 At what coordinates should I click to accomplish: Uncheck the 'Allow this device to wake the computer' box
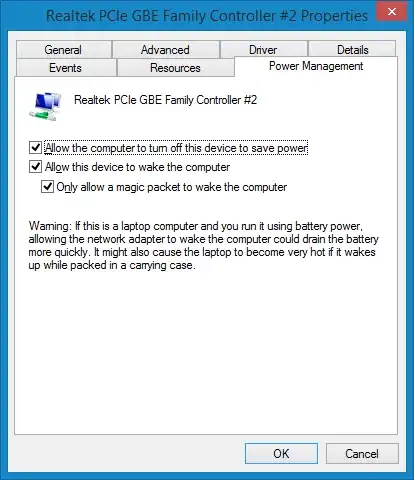point(35,166)
